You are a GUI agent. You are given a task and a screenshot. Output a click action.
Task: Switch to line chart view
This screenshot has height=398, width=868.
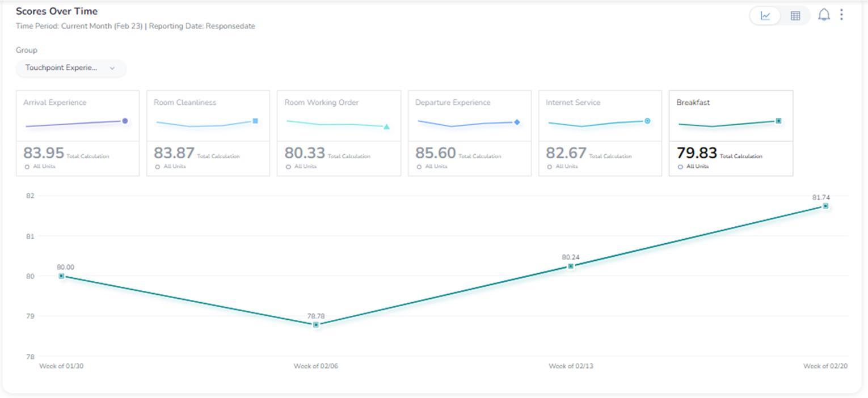(765, 16)
